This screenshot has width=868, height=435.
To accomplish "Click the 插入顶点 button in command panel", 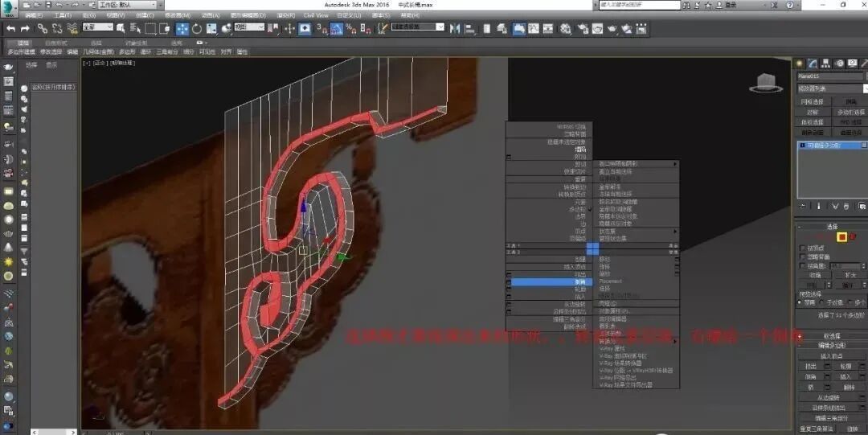I will point(832,355).
